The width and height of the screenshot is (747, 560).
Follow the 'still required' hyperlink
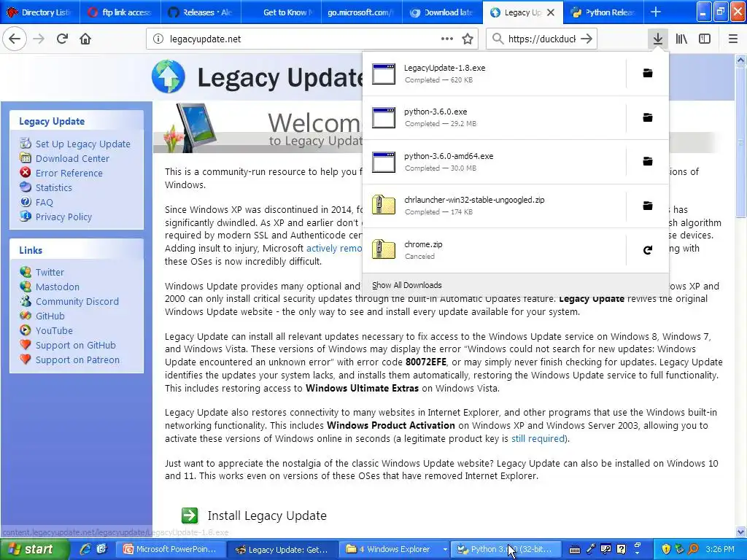[539, 438]
